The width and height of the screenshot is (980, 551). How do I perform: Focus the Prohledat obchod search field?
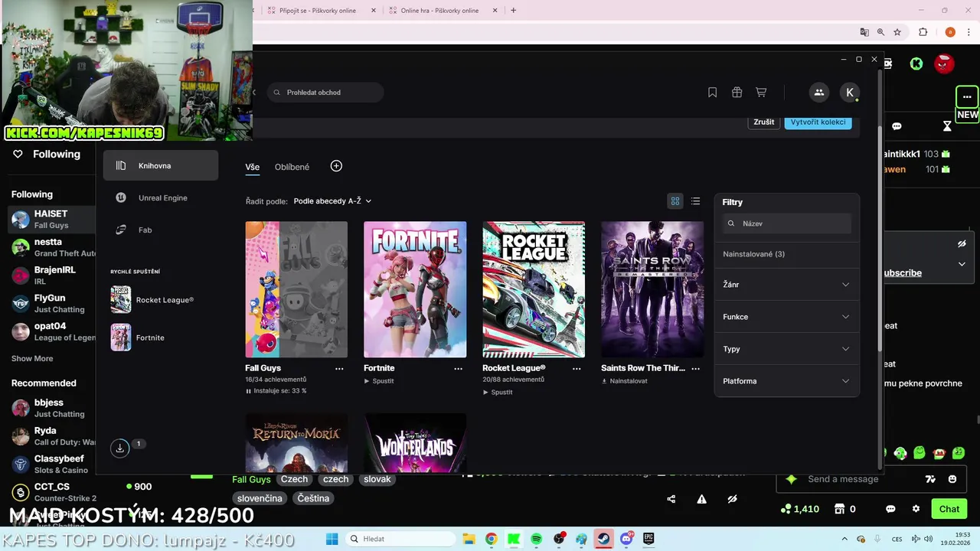tap(325, 93)
